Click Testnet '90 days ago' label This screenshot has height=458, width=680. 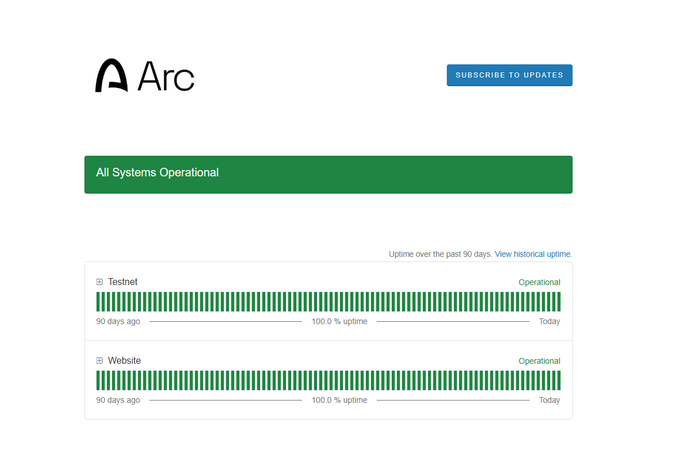[118, 321]
